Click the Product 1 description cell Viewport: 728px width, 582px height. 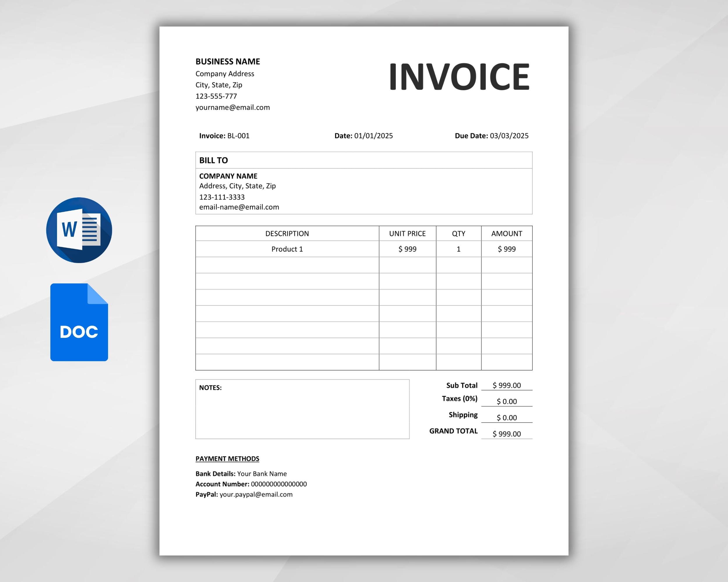click(287, 249)
